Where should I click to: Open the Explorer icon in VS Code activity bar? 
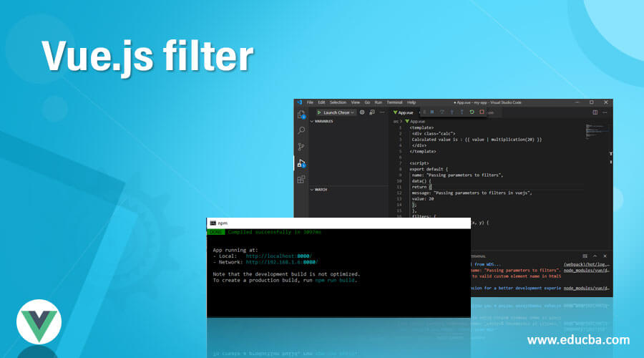click(301, 115)
